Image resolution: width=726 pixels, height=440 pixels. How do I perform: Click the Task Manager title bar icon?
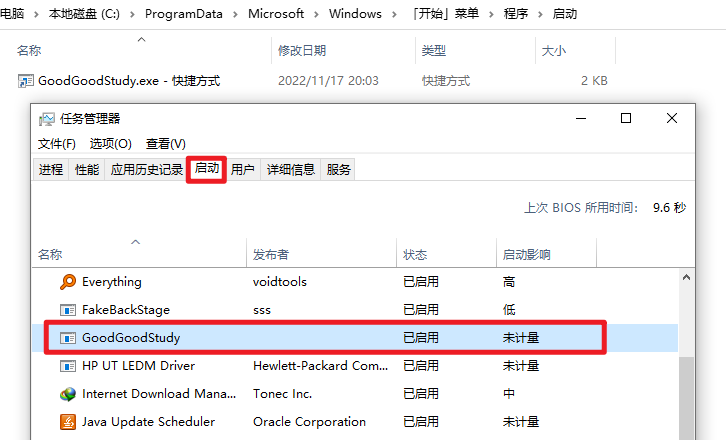coord(46,119)
